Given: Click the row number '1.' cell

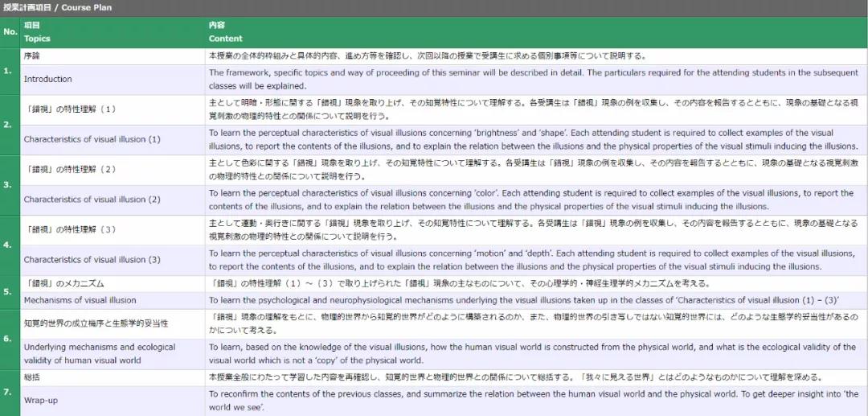Looking at the screenshot, I should click(x=10, y=72).
